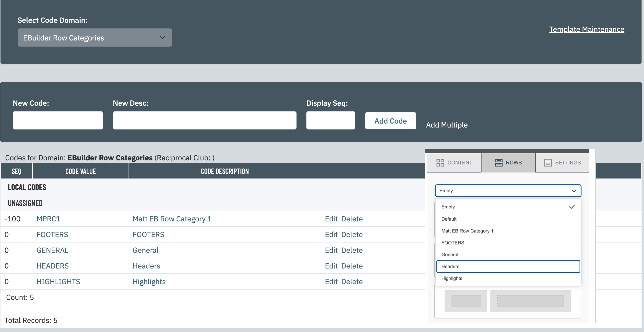Edit the HEADERS code row

point(331,266)
